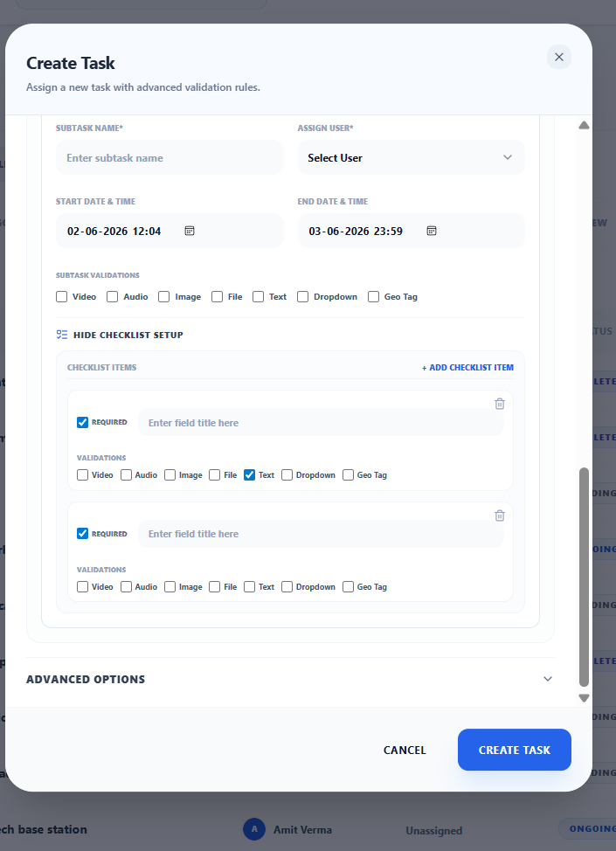Click the Start Date & Time field
This screenshot has height=851, width=616.
[x=170, y=231]
